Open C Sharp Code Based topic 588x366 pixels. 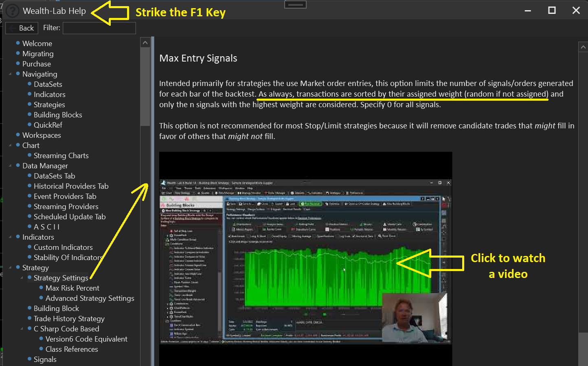point(66,329)
